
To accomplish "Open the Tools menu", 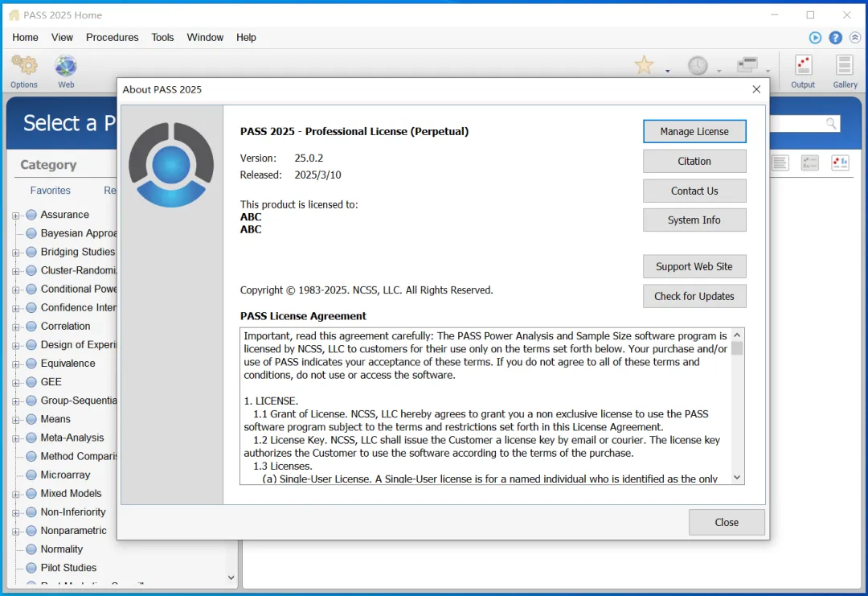I will point(162,37).
